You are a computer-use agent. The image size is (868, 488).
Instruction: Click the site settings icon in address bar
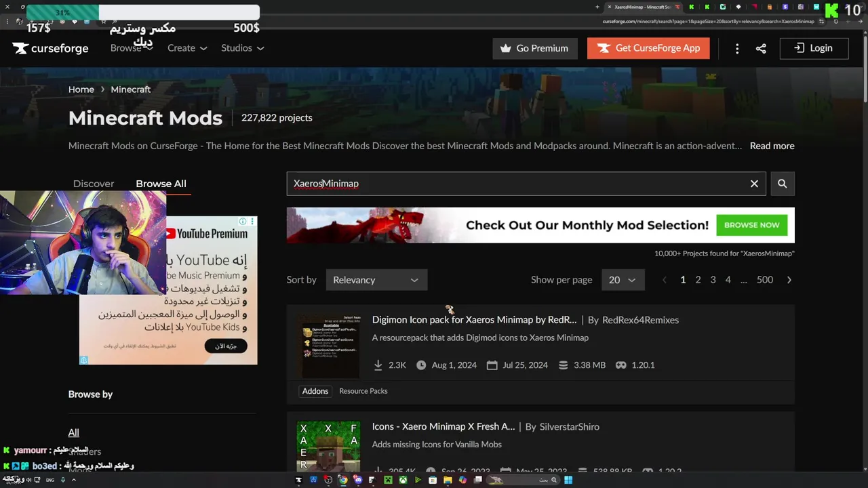coord(822,21)
